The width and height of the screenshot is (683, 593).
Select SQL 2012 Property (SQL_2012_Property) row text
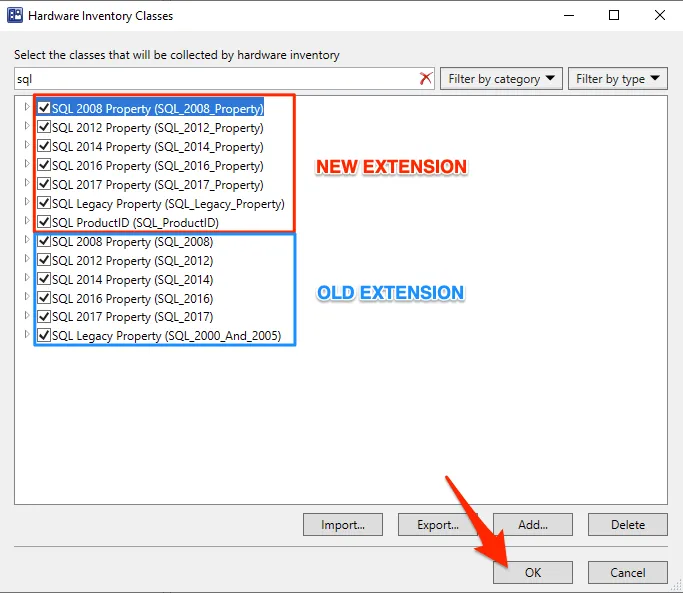coord(157,128)
